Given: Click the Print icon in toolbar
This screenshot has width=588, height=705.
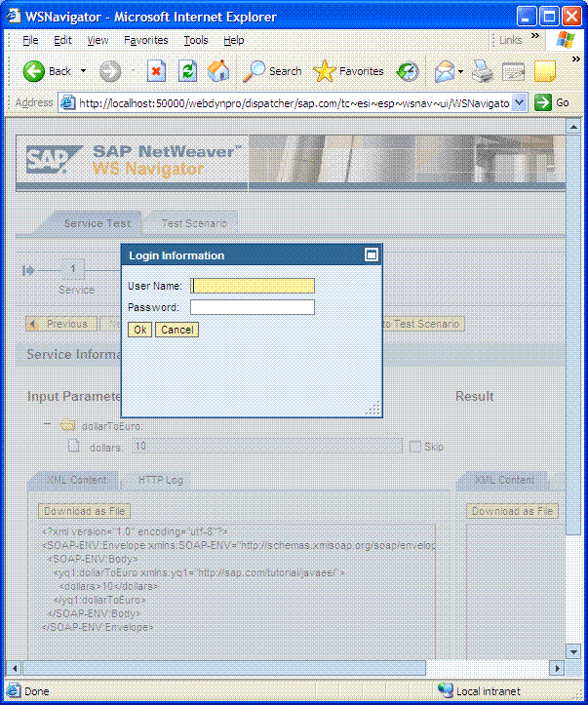Looking at the screenshot, I should coord(482,71).
